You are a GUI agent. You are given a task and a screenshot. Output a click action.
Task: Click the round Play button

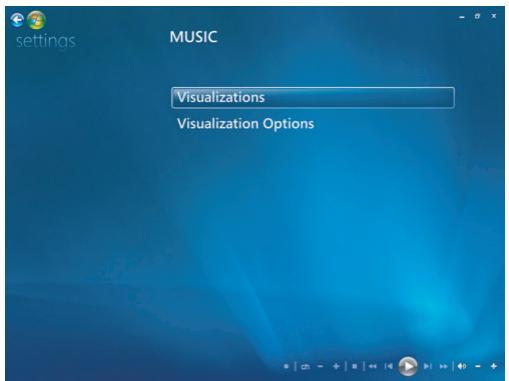click(408, 366)
